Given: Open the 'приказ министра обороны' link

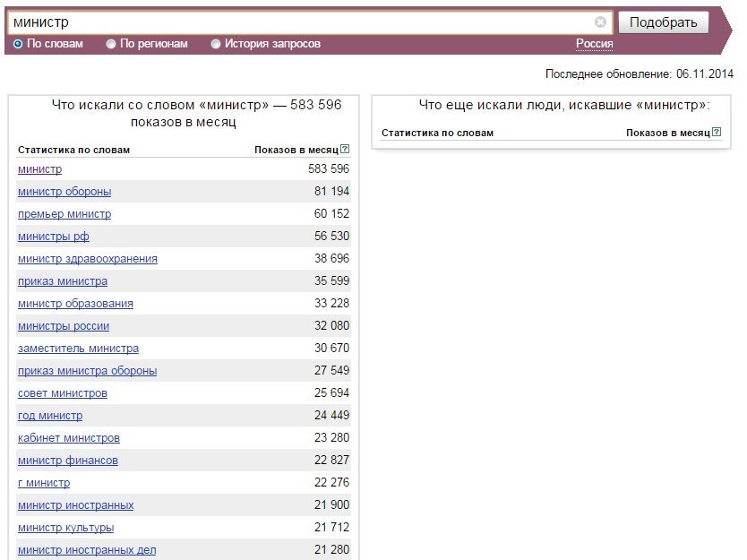Looking at the screenshot, I should [x=88, y=371].
